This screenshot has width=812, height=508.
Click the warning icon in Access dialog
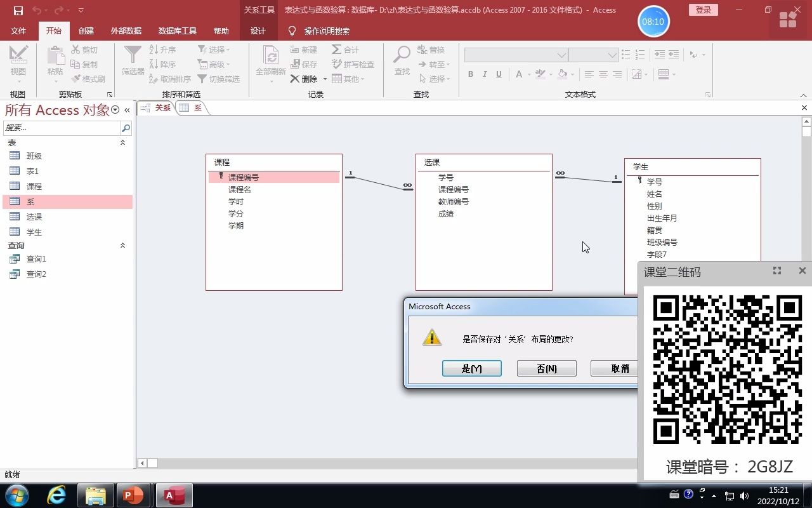click(x=432, y=338)
